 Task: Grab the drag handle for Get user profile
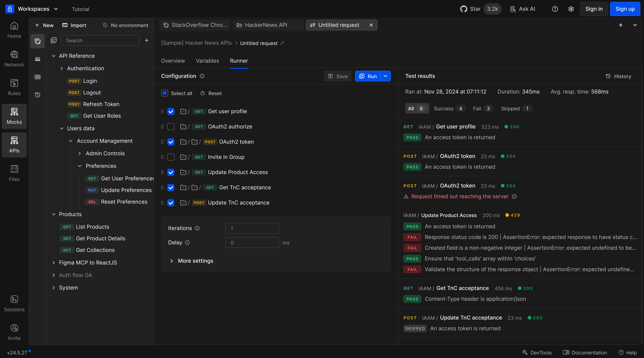[x=162, y=111]
